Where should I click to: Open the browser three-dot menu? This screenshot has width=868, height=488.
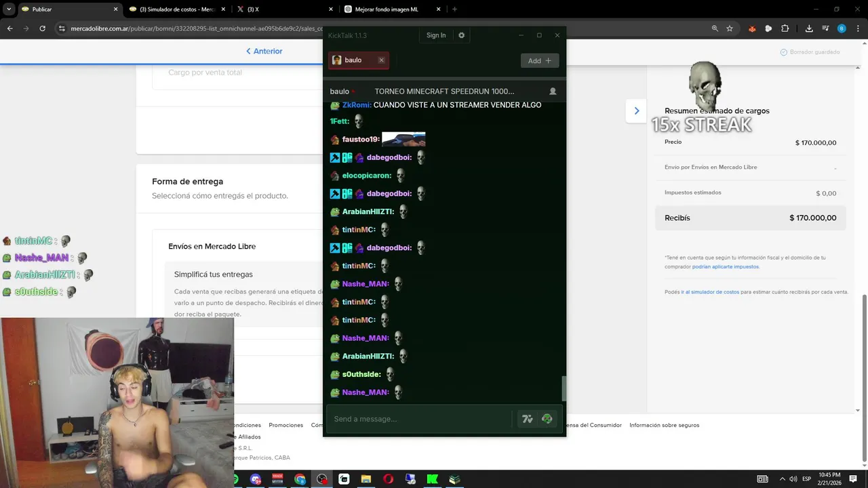coord(858,28)
